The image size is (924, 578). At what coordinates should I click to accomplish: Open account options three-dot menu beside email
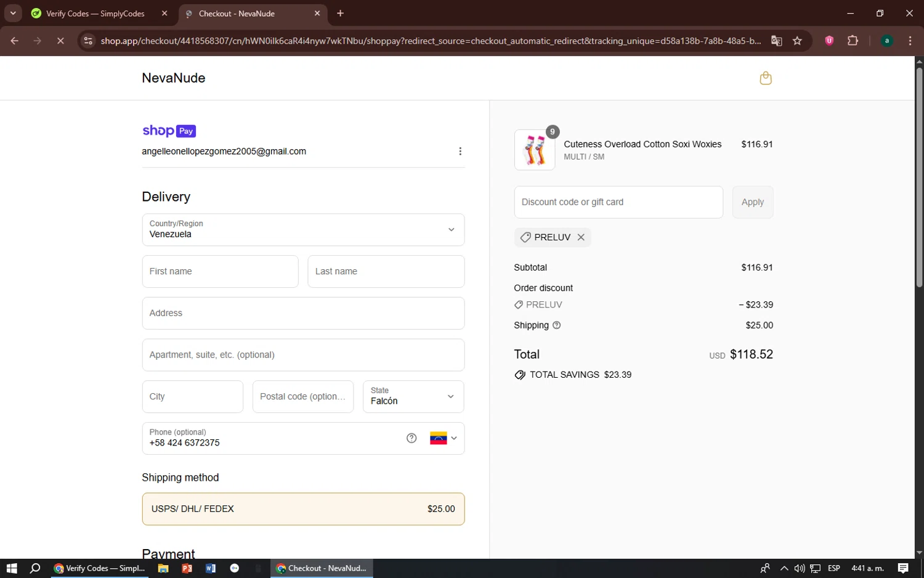click(x=460, y=152)
